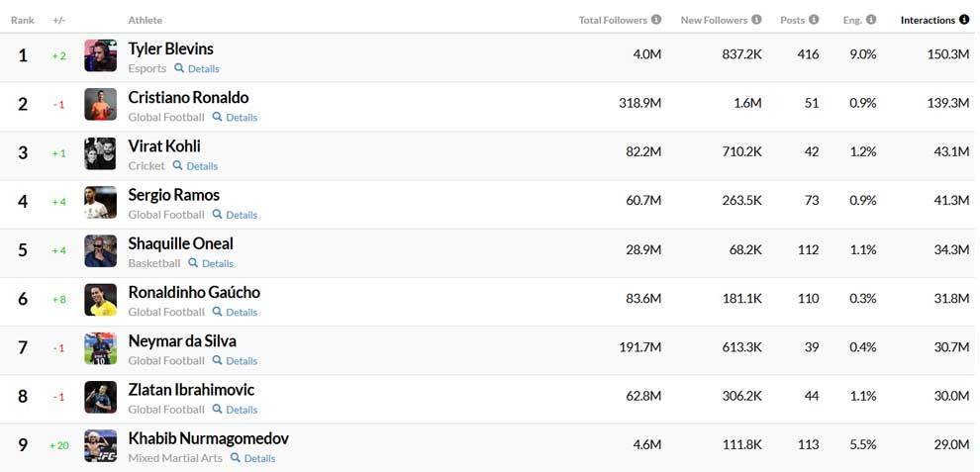Sort table by Total Followers column

(613, 20)
